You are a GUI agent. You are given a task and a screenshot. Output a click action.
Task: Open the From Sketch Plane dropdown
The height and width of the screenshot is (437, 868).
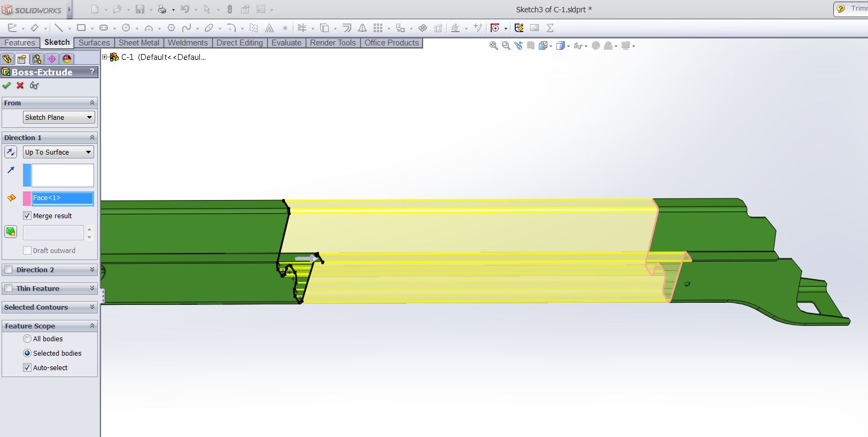point(59,117)
